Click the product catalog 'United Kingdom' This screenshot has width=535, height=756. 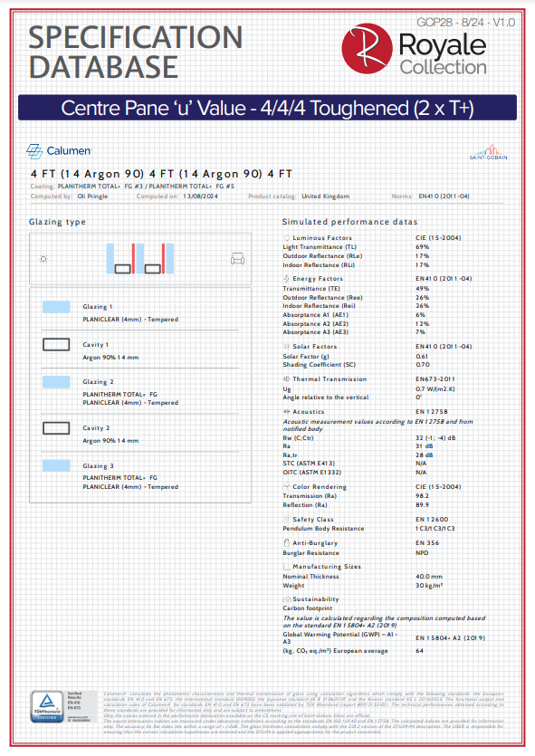coord(325,196)
